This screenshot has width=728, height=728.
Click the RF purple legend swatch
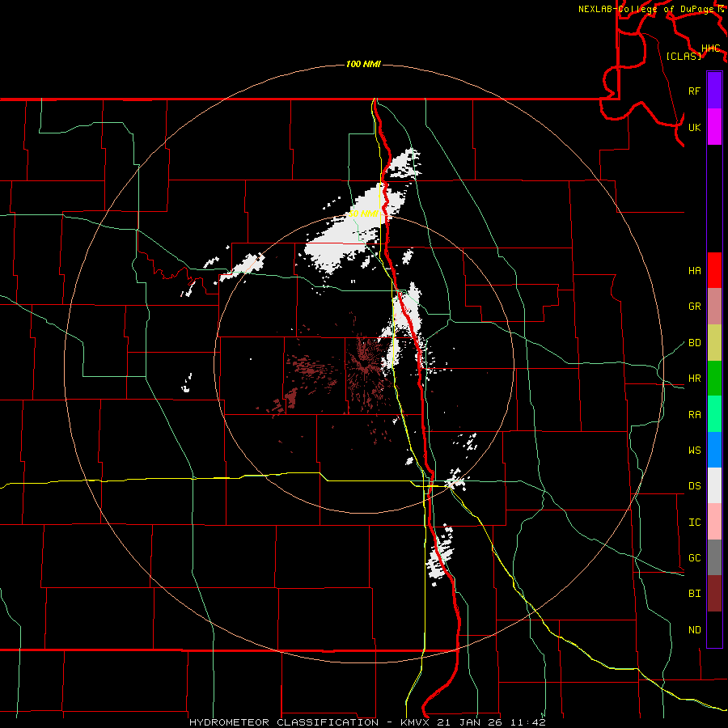tap(714, 91)
